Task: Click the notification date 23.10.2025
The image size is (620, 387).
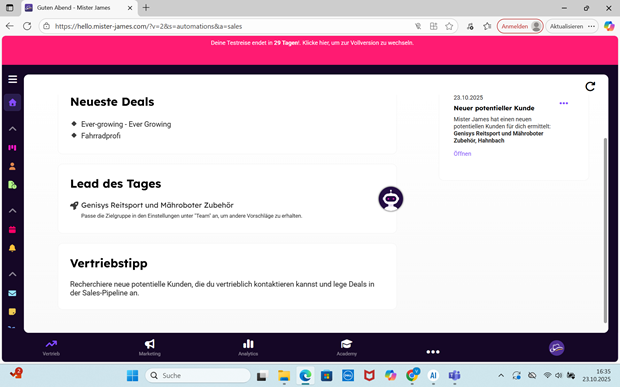Action: [x=468, y=98]
